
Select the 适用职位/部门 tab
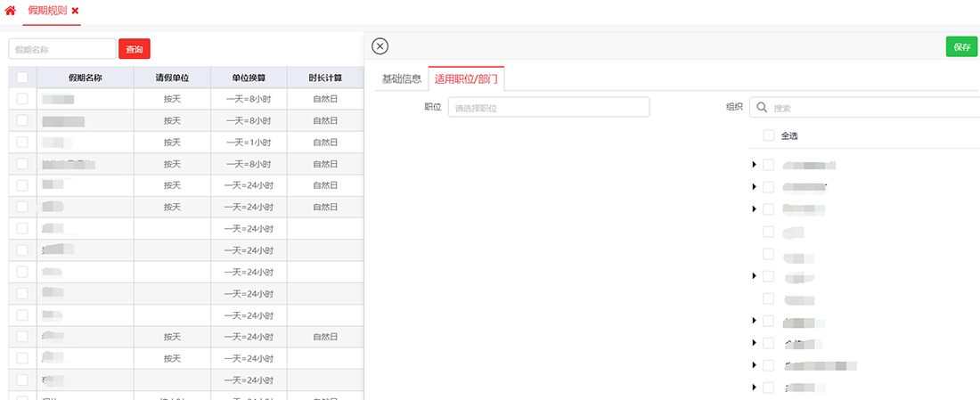pyautogui.click(x=466, y=78)
